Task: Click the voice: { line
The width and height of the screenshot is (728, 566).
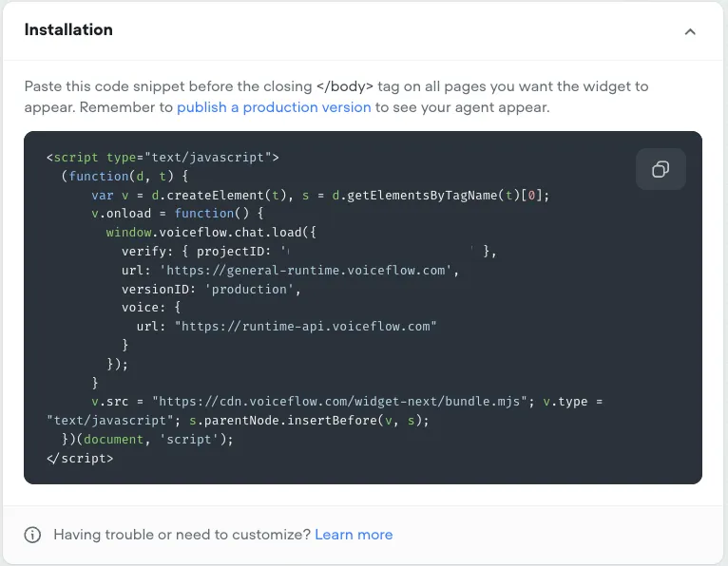Action: [x=151, y=308]
